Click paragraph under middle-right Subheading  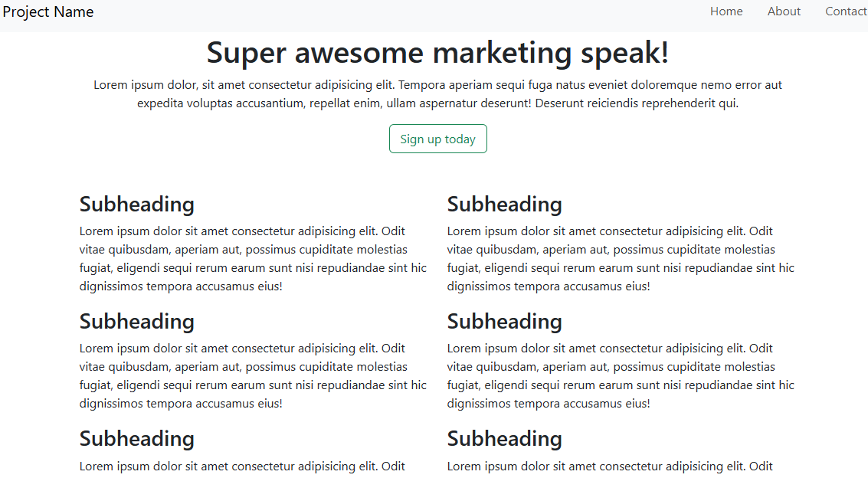621,376
